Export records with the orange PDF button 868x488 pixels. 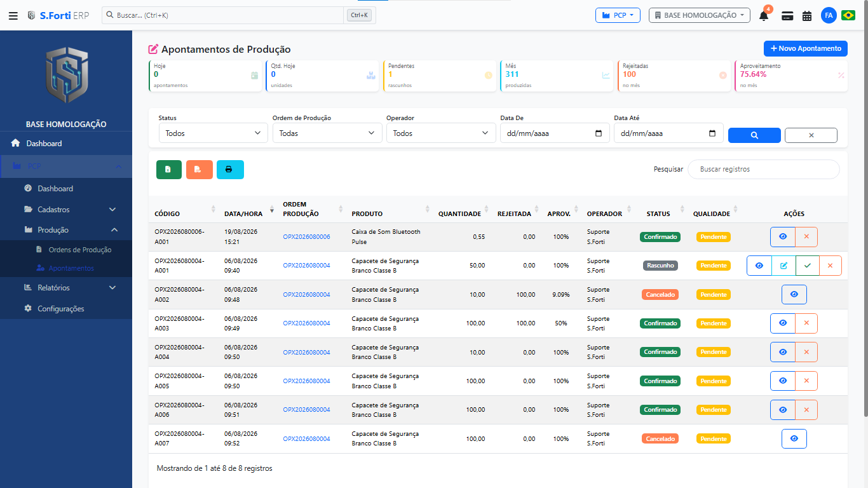(199, 170)
